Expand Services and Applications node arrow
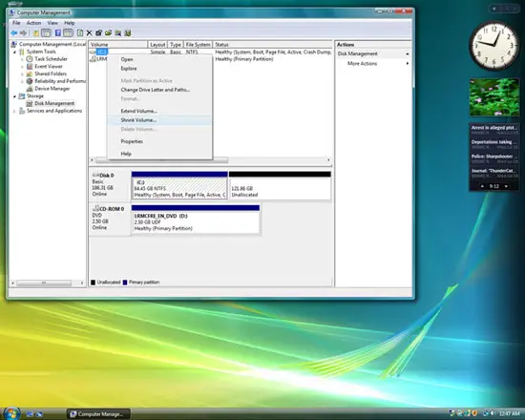 (x=14, y=111)
